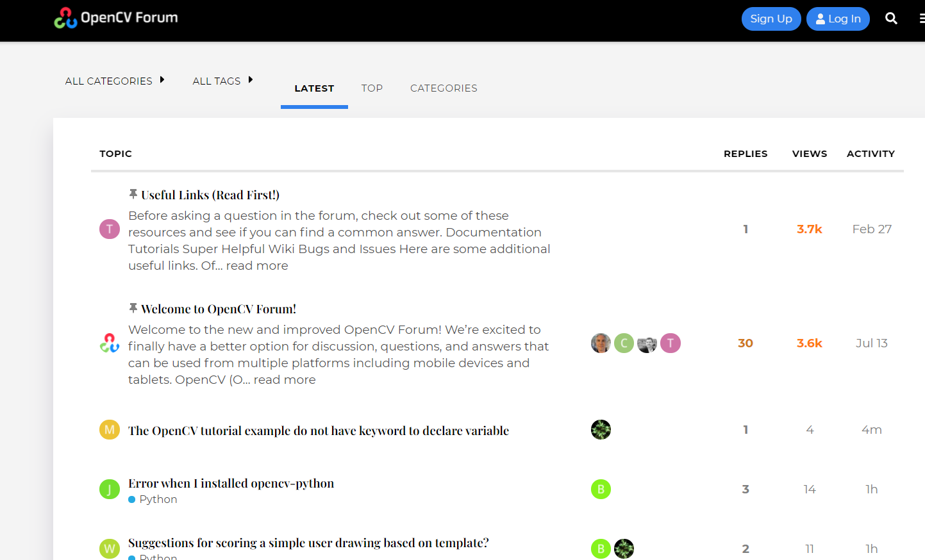Click the OpenCV avatar beside Welcome topic

(110, 343)
